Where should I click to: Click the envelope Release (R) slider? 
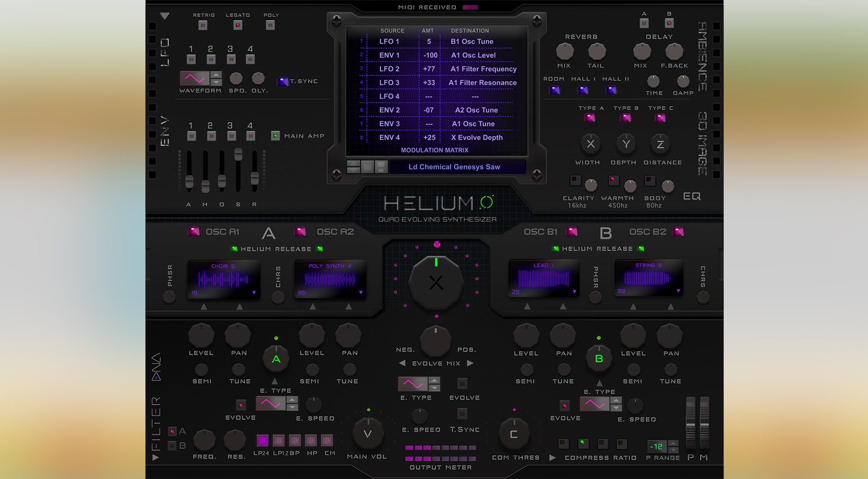pos(255,178)
